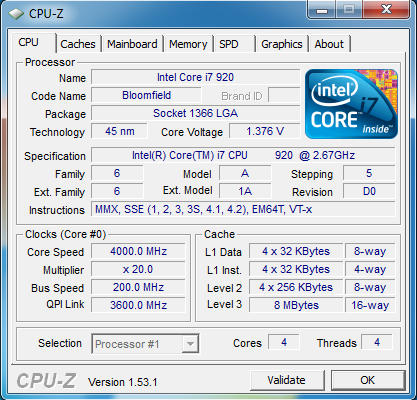Click the OK button
Screen dimensions: 417x400
368,380
